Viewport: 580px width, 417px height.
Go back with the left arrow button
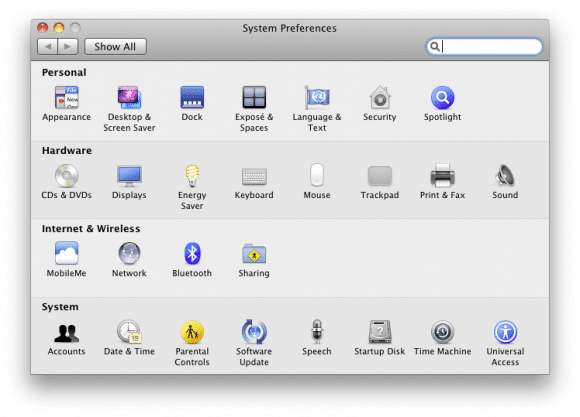pyautogui.click(x=47, y=47)
